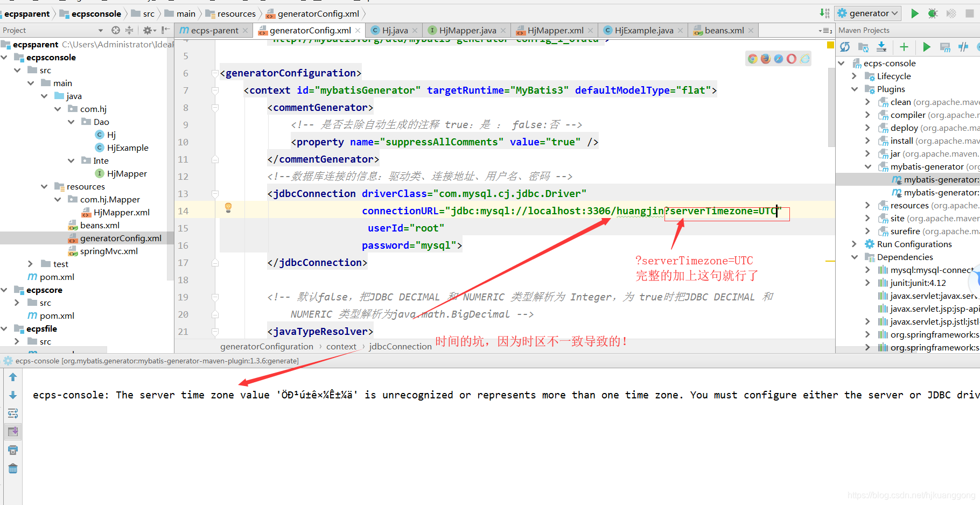Run Maven build in Maven Projects
Screen dimensions: 980x505
click(926, 47)
